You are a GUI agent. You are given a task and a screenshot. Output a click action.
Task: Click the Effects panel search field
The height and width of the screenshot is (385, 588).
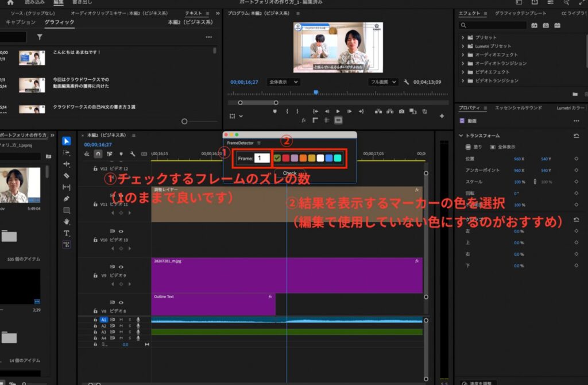(492, 25)
